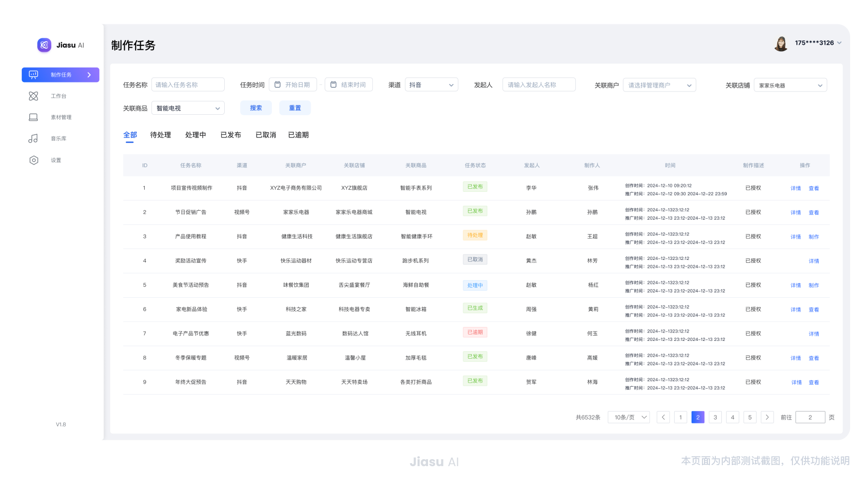The image size is (868, 487).
Task: Open 素材管理 material management icon
Action: (x=33, y=117)
